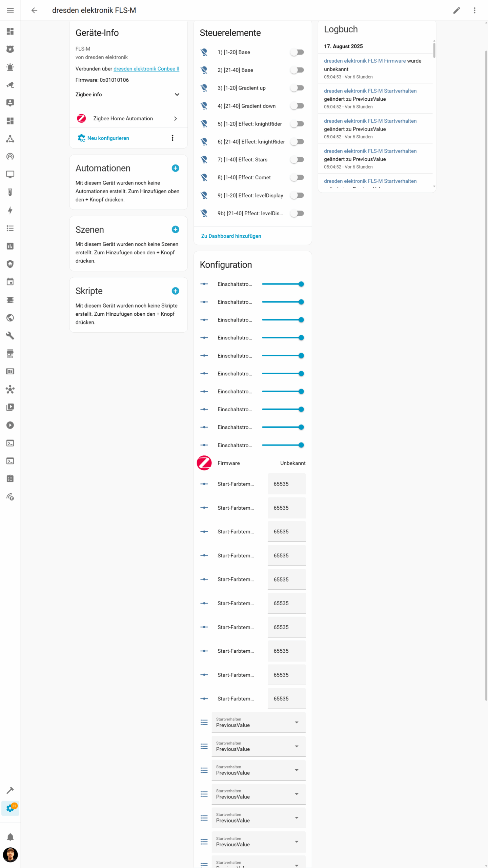Image resolution: width=488 pixels, height=868 pixels.
Task: Open Zigbee Home Automation integration chevron
Action: point(175,119)
